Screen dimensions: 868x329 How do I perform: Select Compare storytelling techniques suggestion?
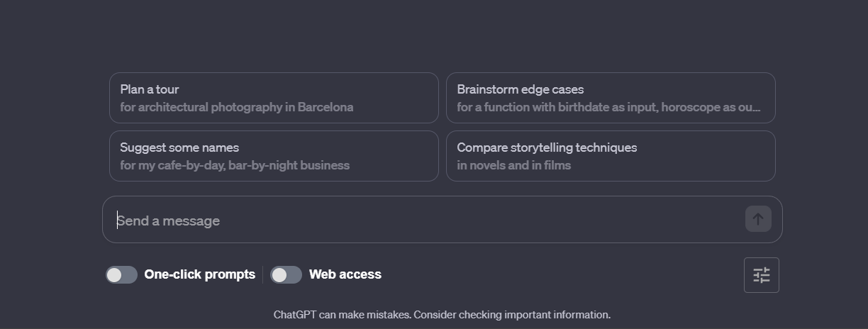610,156
